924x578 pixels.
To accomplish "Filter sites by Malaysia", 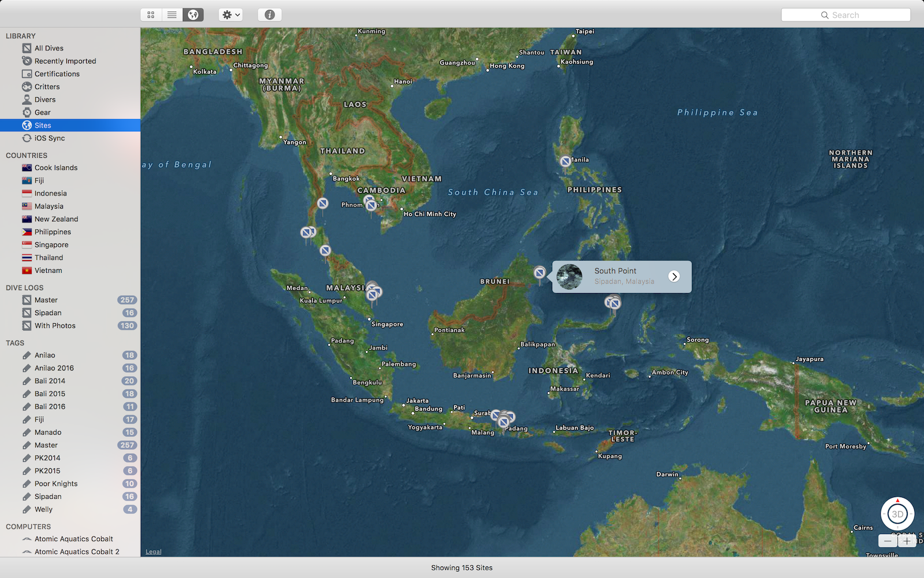I will click(x=49, y=206).
